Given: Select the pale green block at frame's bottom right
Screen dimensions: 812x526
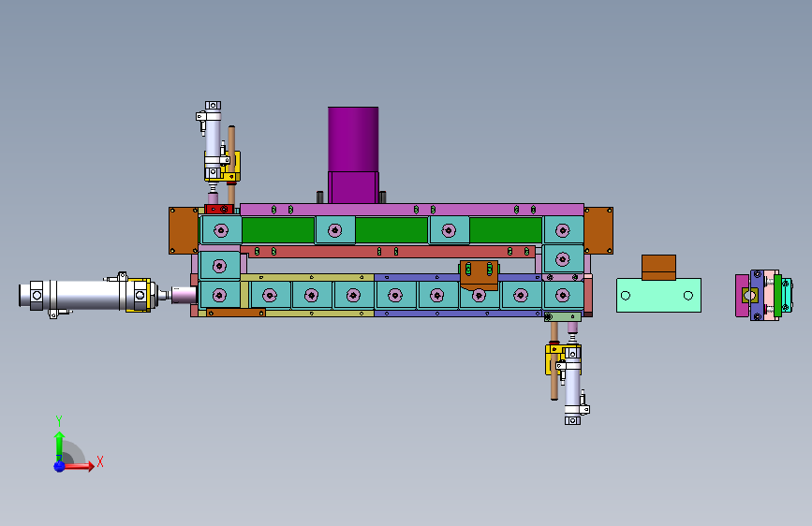Looking at the screenshot, I should coord(562,317).
